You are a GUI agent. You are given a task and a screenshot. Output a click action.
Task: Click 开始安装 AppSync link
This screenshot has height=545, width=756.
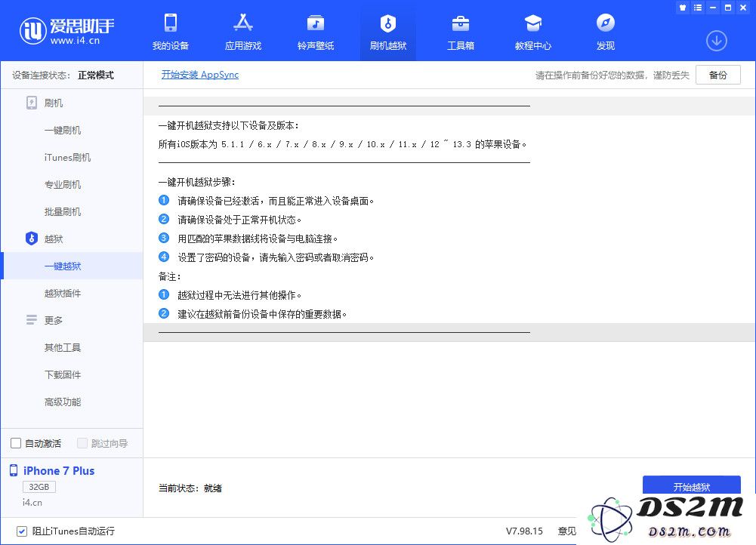200,75
